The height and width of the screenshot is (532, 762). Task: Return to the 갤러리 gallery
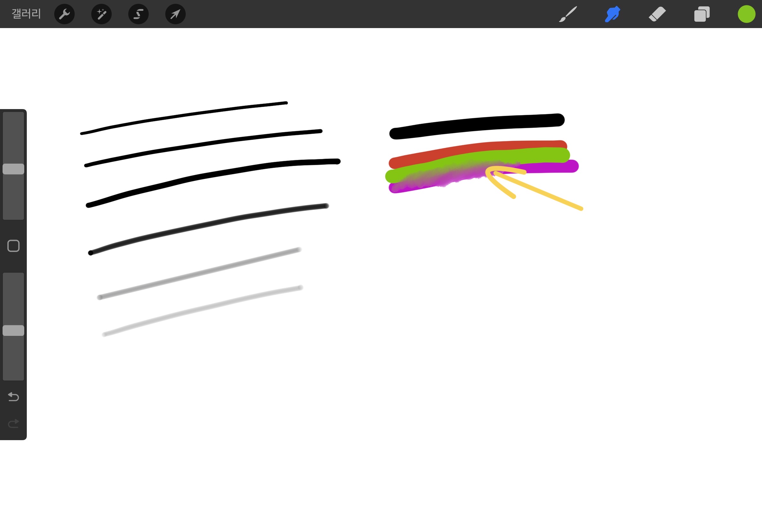[26, 14]
